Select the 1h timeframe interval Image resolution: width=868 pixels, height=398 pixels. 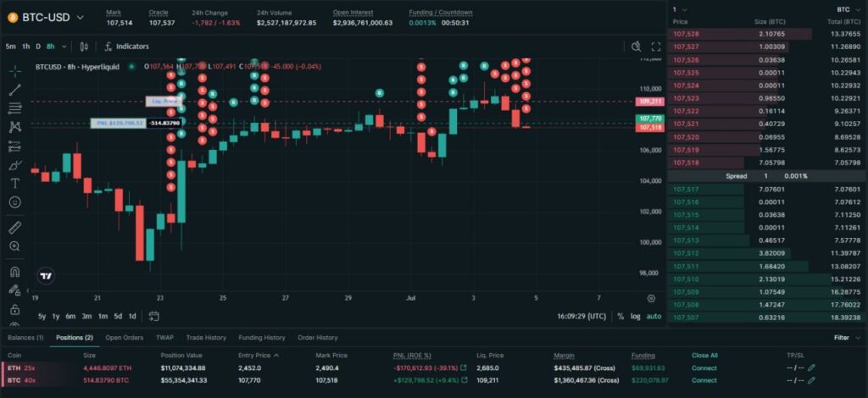[26, 47]
